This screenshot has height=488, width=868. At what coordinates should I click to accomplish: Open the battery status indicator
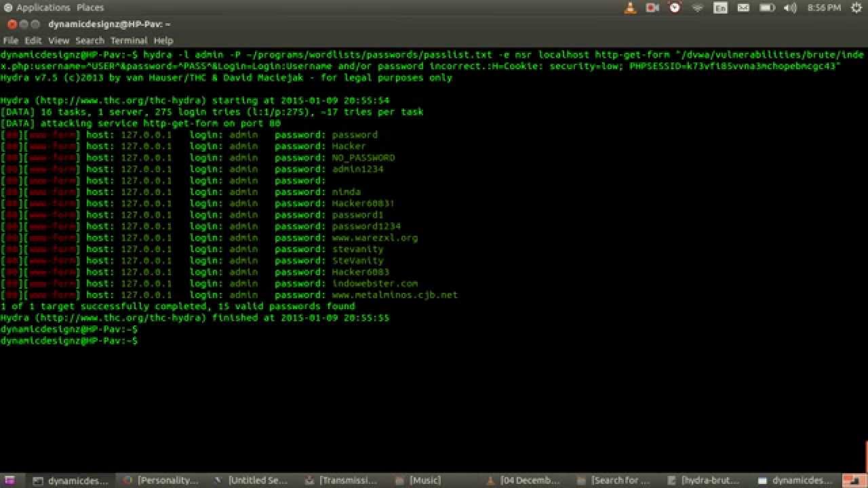coord(767,7)
